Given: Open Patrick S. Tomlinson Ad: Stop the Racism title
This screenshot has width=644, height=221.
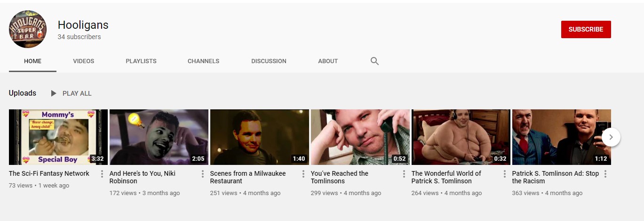Looking at the screenshot, I should (556, 177).
